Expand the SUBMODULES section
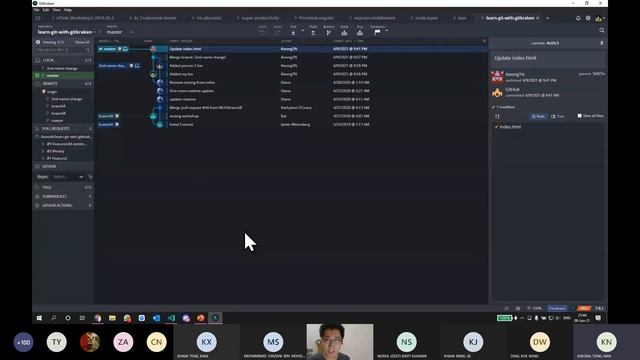The width and height of the screenshot is (640, 360). [x=63, y=196]
